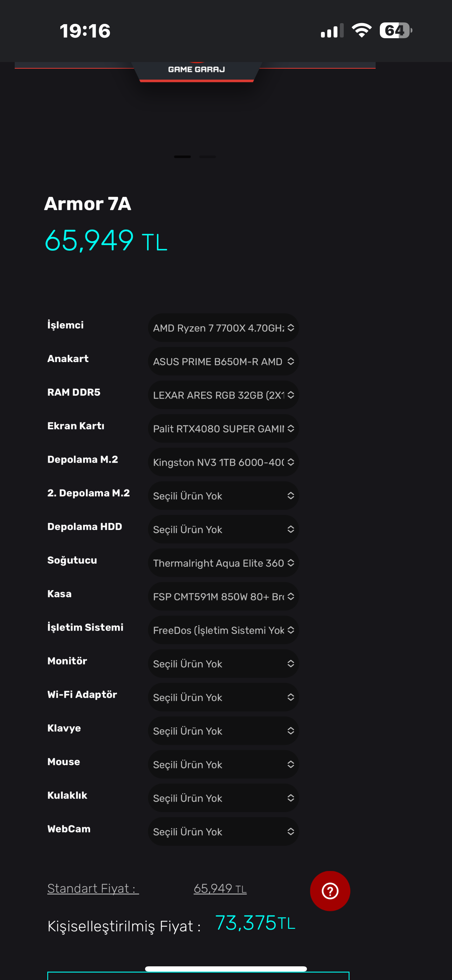The width and height of the screenshot is (452, 980).
Task: Change the İşletim Sistemi operating system
Action: point(223,630)
